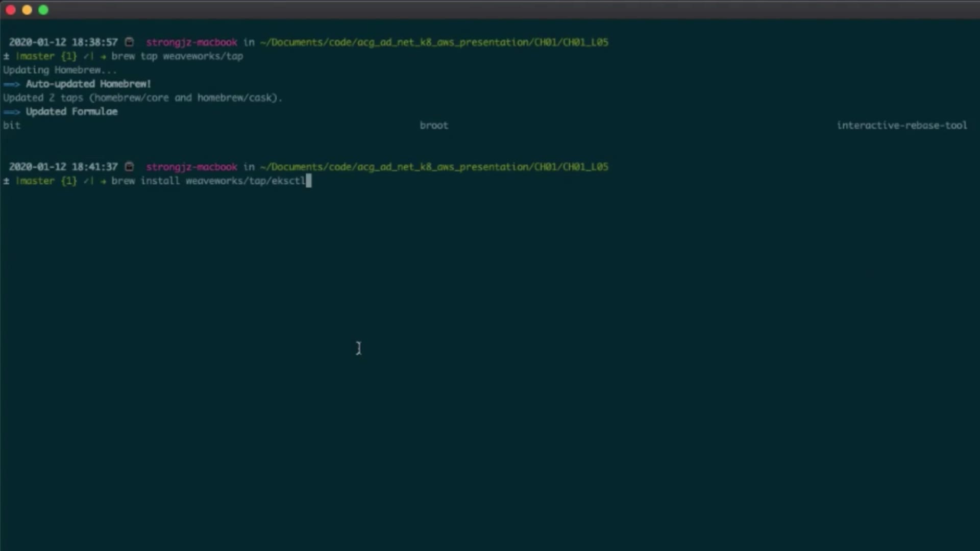This screenshot has height=551, width=980.
Task: Click 'brew tap weaveworks/tap' command text
Action: click(x=177, y=57)
